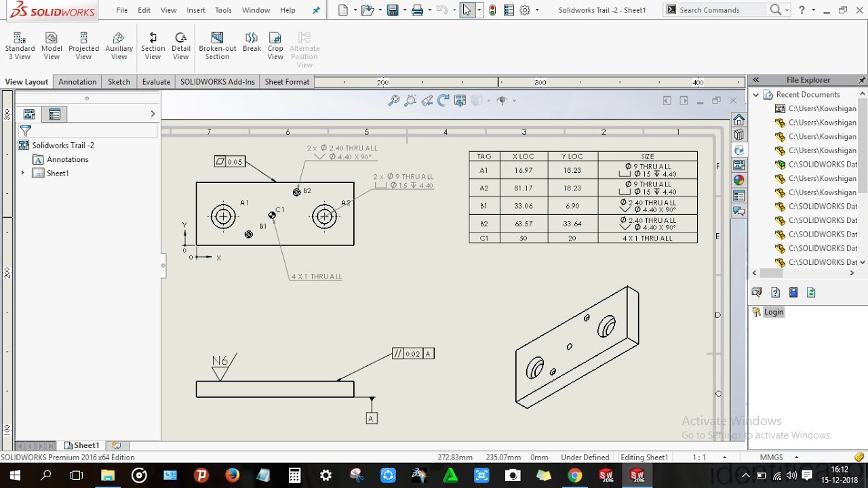Select Solidworks Trail -2 root node
868x488 pixels.
(x=56, y=145)
